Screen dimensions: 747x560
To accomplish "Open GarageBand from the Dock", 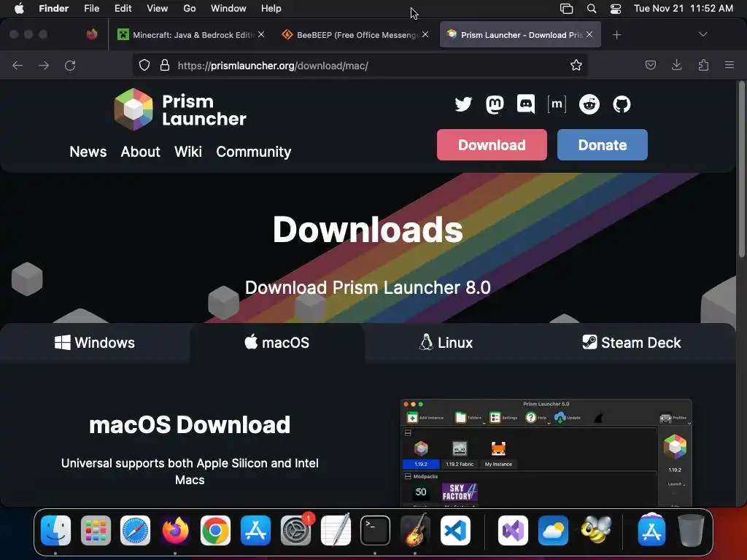I will [x=415, y=531].
